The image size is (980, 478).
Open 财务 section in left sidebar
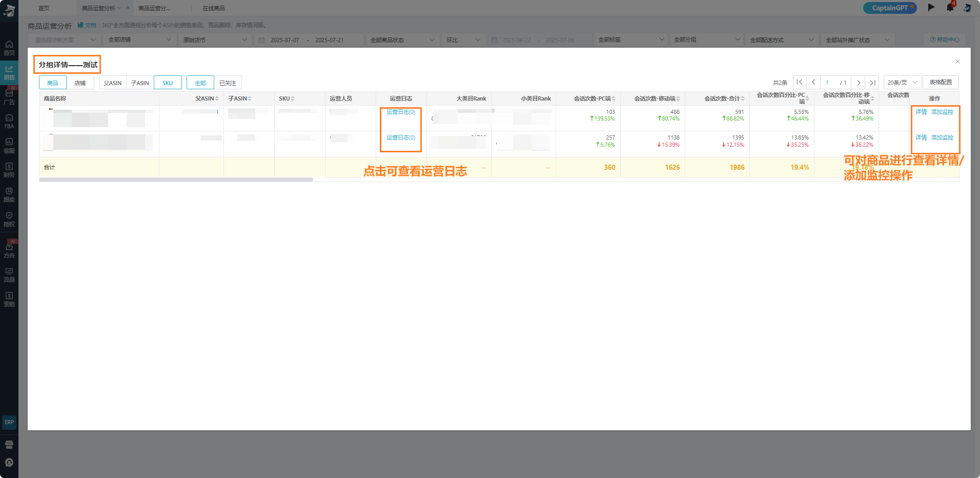[x=9, y=170]
